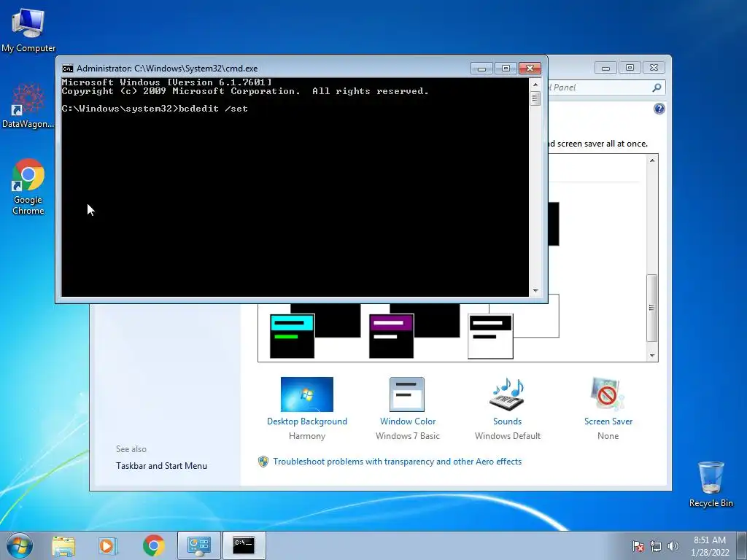Click the 'bcdedit /set' command text

[x=213, y=109]
